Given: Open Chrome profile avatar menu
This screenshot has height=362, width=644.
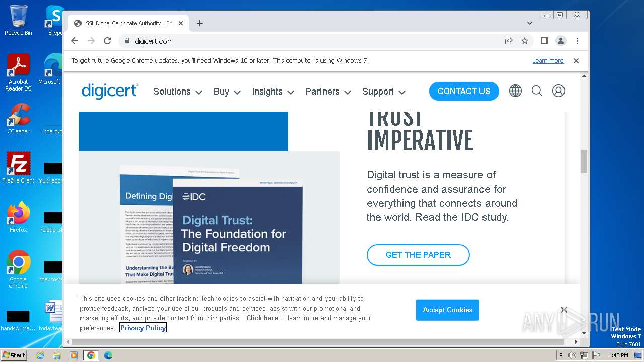Looking at the screenshot, I should coord(561,41).
